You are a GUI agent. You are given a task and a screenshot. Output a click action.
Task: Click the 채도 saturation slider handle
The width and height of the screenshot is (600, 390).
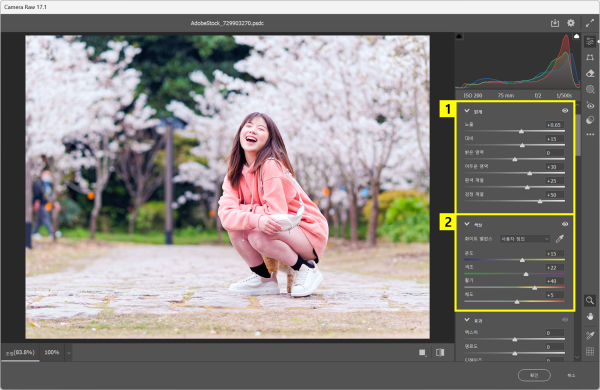click(x=517, y=302)
